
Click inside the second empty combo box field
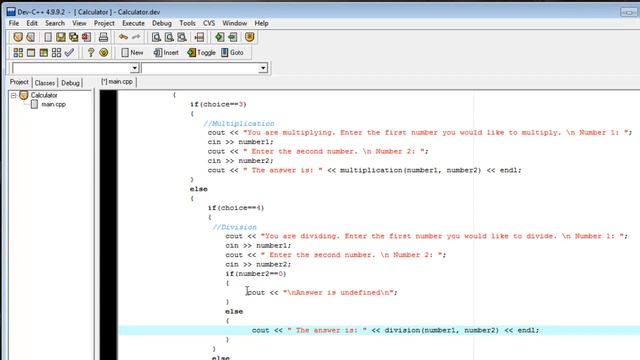200,68
